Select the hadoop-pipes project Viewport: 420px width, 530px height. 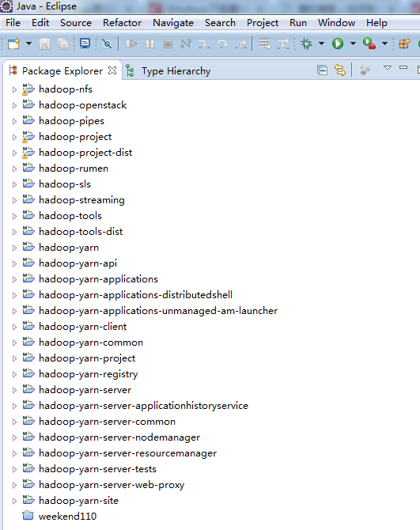click(x=71, y=121)
